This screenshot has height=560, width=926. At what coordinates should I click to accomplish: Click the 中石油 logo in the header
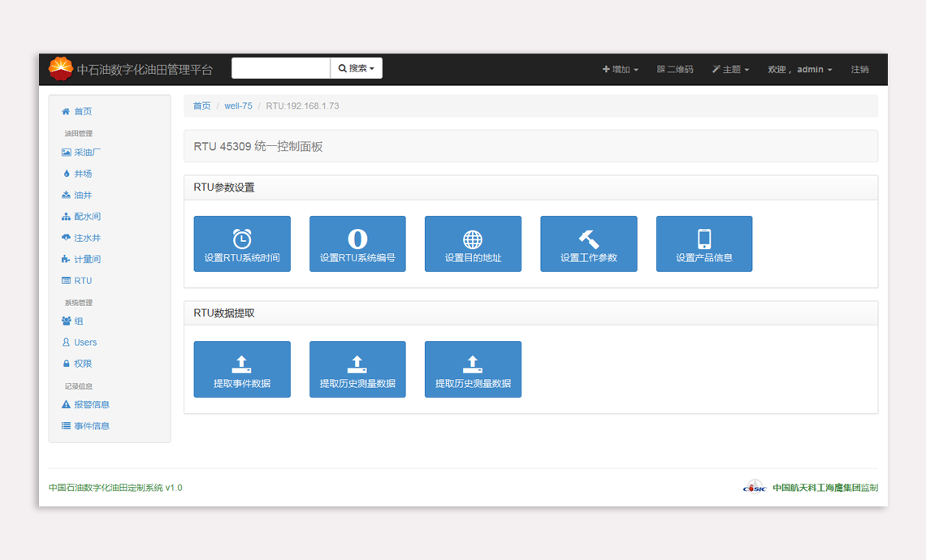click(x=60, y=69)
